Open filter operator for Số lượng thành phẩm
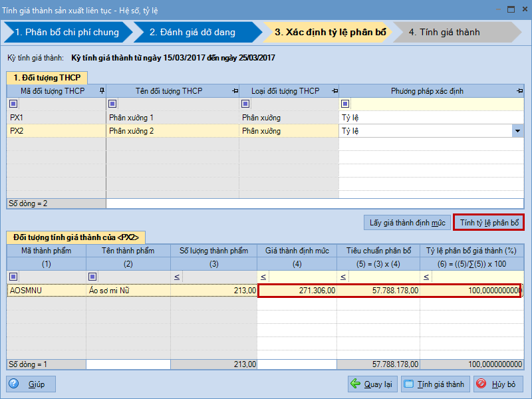 [177, 277]
